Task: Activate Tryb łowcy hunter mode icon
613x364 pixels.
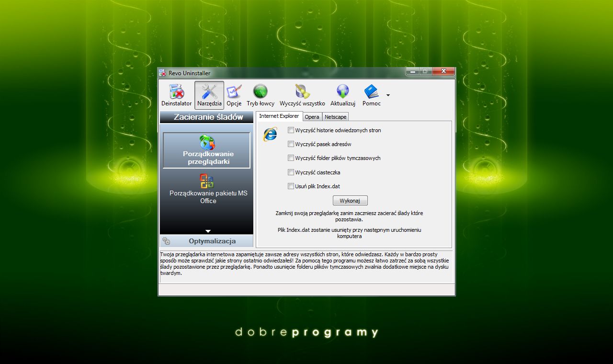Action: point(261,95)
